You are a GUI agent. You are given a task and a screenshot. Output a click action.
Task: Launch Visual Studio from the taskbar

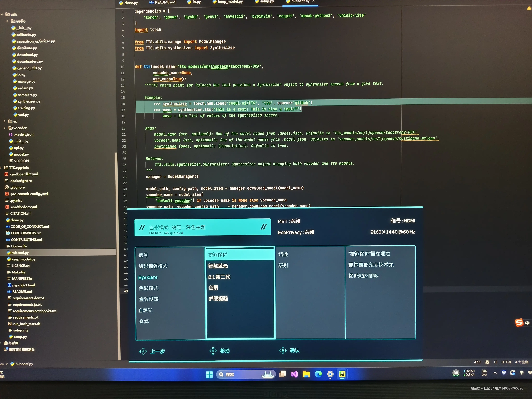point(294,374)
